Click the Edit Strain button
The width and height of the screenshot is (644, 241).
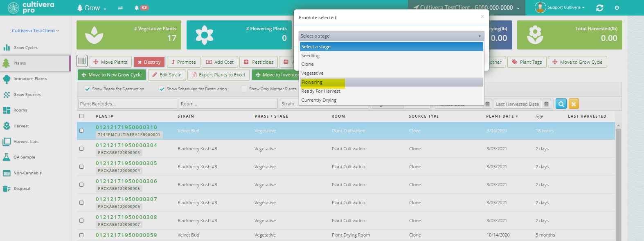167,75
